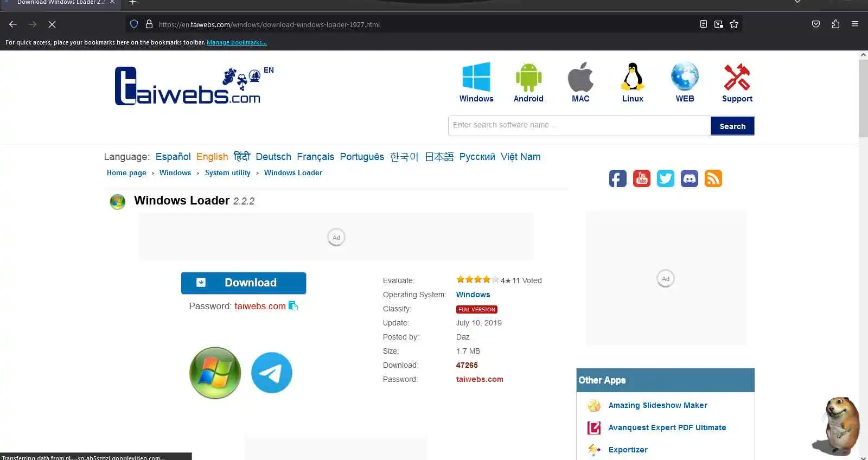Open System utility breadcrumb

pyautogui.click(x=228, y=173)
